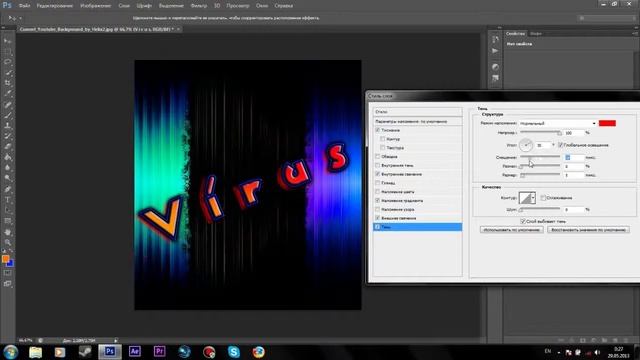
Task: Click the orange foreground color swatch
Action: pos(5,259)
